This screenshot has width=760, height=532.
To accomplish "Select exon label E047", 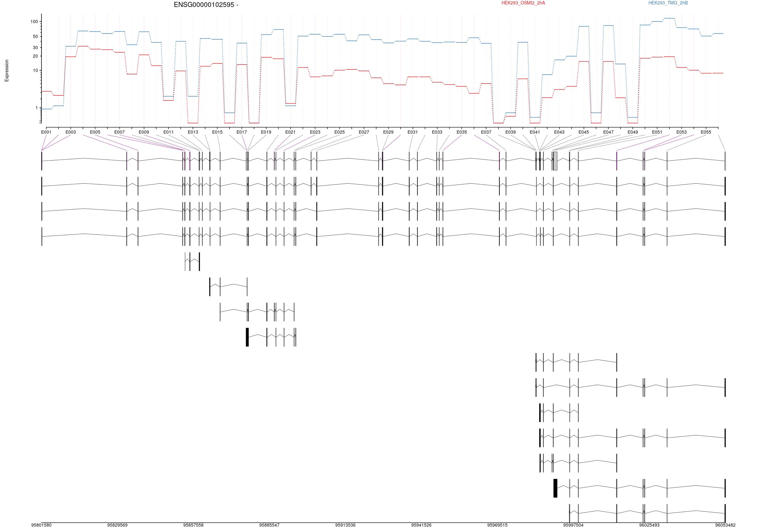I will 608,132.
